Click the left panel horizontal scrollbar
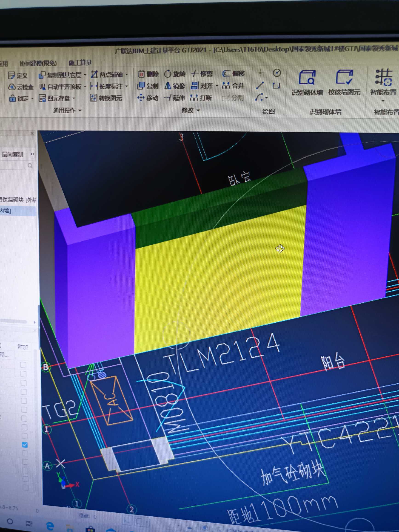This screenshot has height=532, width=399. coord(14,321)
